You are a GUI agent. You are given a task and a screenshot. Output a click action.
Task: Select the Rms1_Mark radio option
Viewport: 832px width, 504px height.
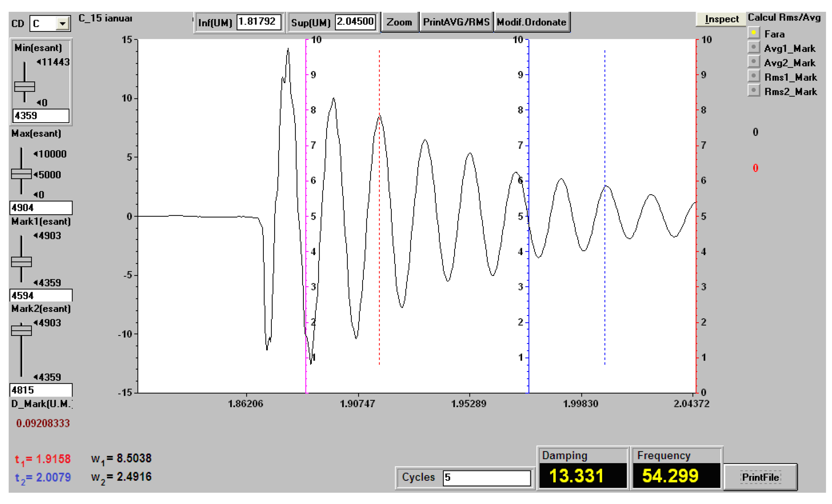(754, 76)
